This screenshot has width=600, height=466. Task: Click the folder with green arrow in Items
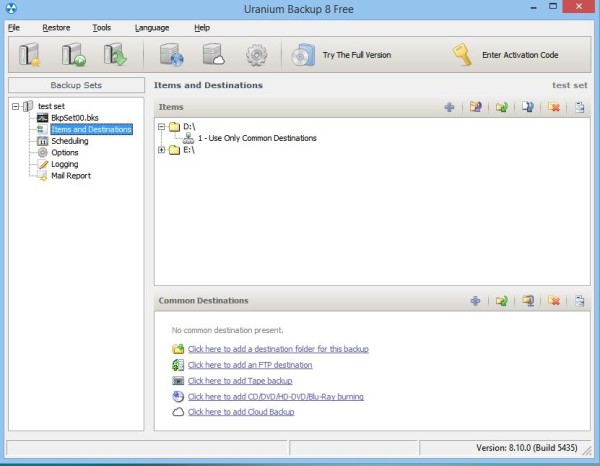pyautogui.click(x=502, y=107)
